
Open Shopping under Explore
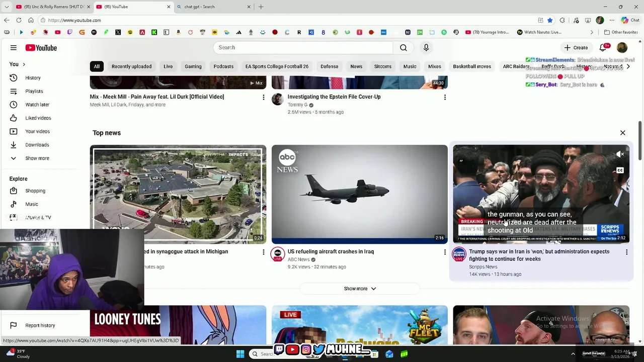point(35,191)
